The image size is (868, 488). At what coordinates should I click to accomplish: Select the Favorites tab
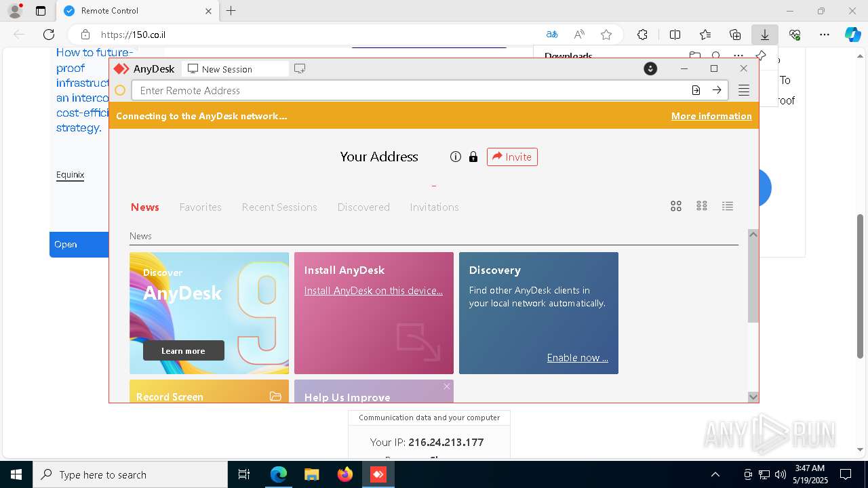point(200,207)
